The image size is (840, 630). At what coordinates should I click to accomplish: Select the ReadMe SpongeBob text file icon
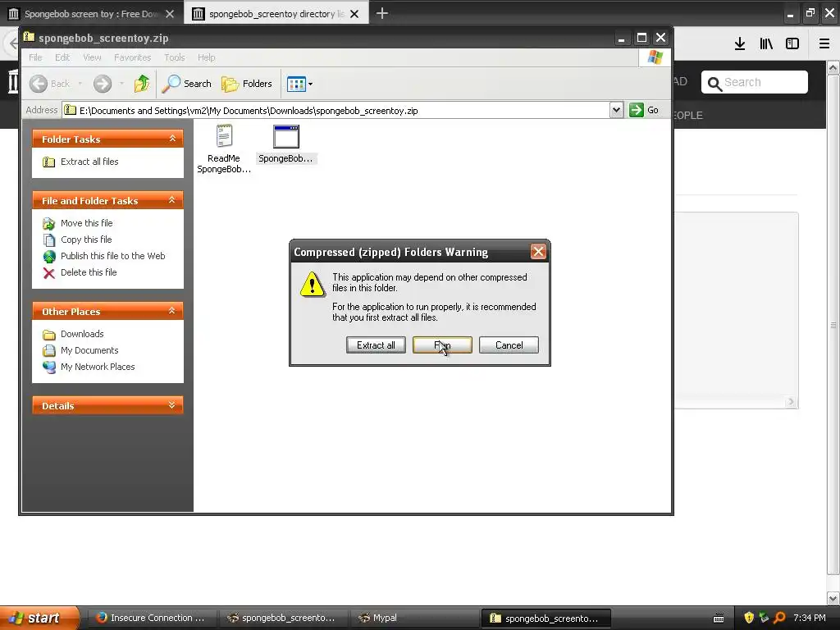point(224,136)
